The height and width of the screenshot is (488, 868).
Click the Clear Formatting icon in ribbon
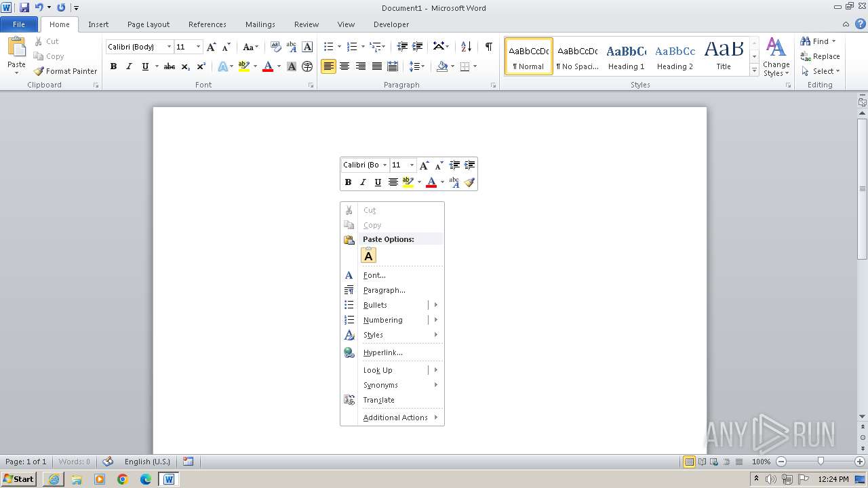[x=275, y=47]
